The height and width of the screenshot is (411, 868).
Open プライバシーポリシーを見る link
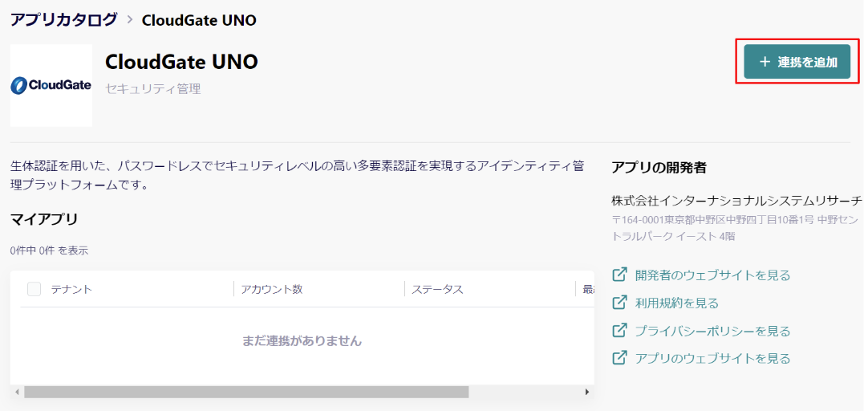(x=712, y=332)
